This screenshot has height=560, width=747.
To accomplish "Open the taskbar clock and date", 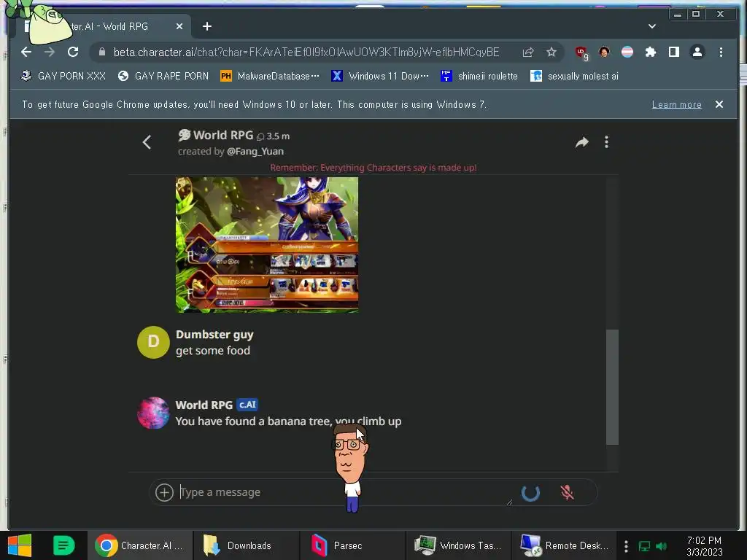I will pos(705,546).
